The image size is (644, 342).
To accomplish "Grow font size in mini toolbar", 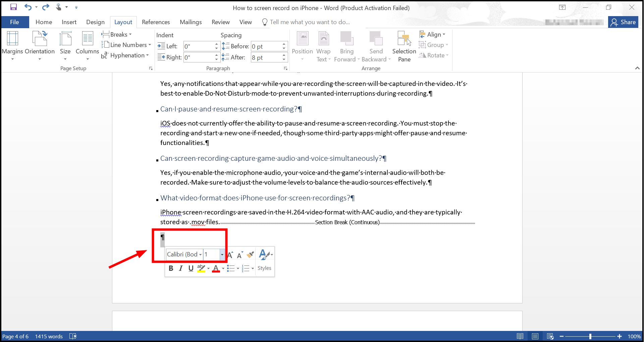I will tap(230, 255).
